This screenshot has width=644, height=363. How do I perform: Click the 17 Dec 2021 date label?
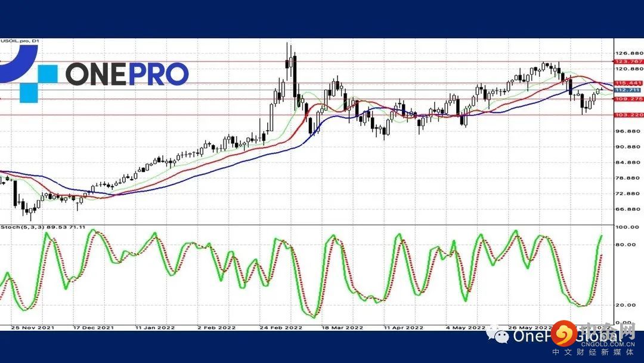tap(93, 328)
